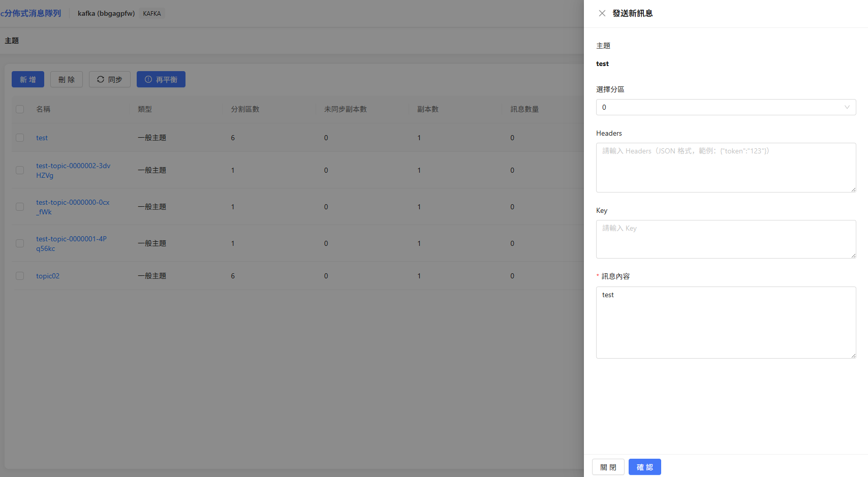
Task: Toggle the select-all checkbox in table header
Action: pyautogui.click(x=20, y=109)
